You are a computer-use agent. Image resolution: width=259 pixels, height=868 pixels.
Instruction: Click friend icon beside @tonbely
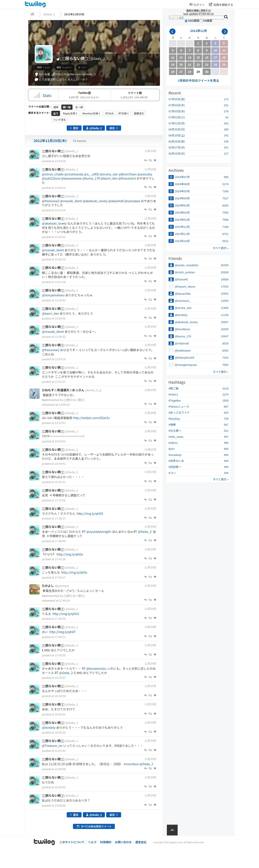[171, 315]
